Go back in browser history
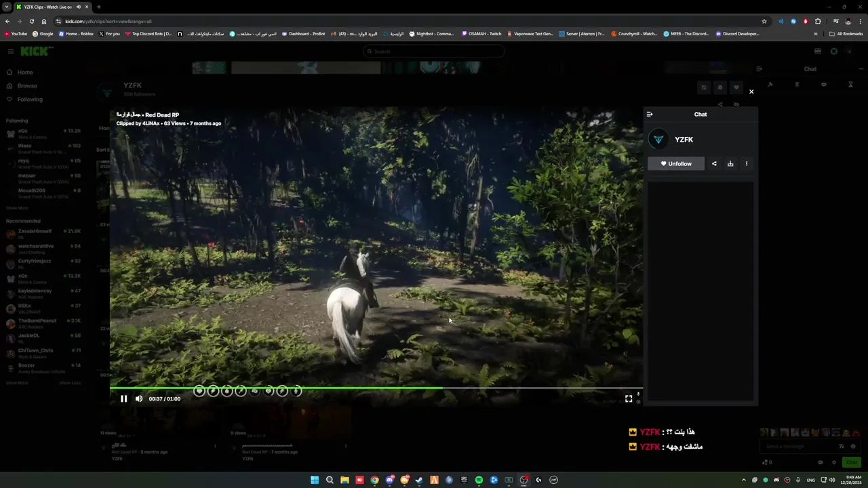 pyautogui.click(x=7, y=21)
